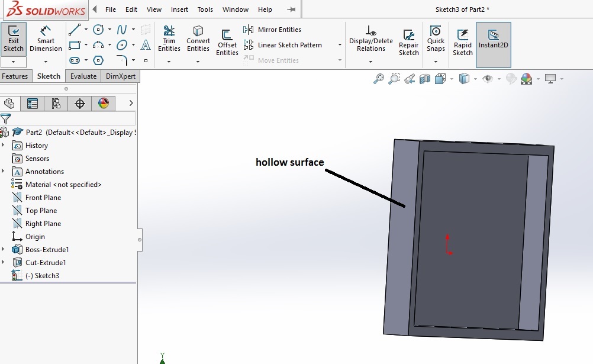
Task: Open the View menu
Action: coord(154,9)
